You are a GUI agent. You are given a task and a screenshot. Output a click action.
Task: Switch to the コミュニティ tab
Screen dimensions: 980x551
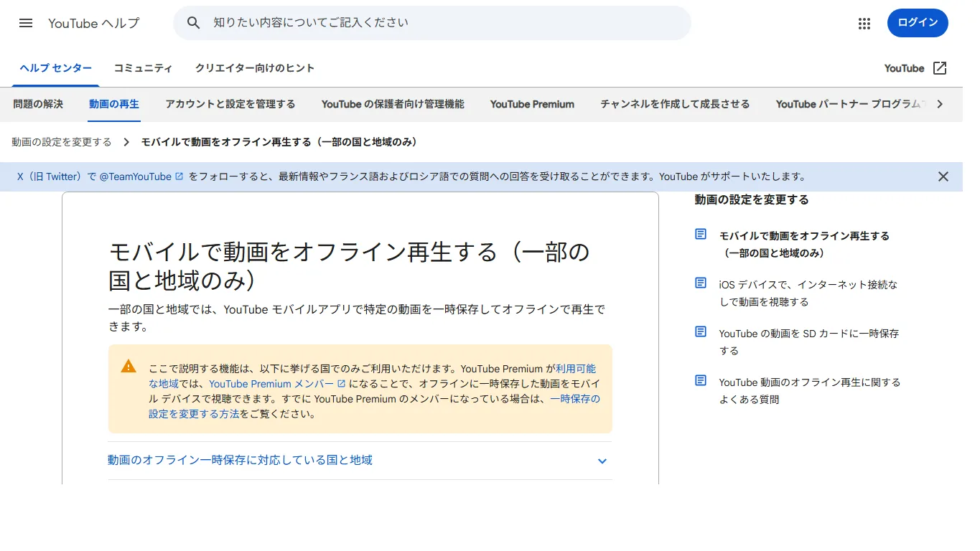tap(144, 68)
